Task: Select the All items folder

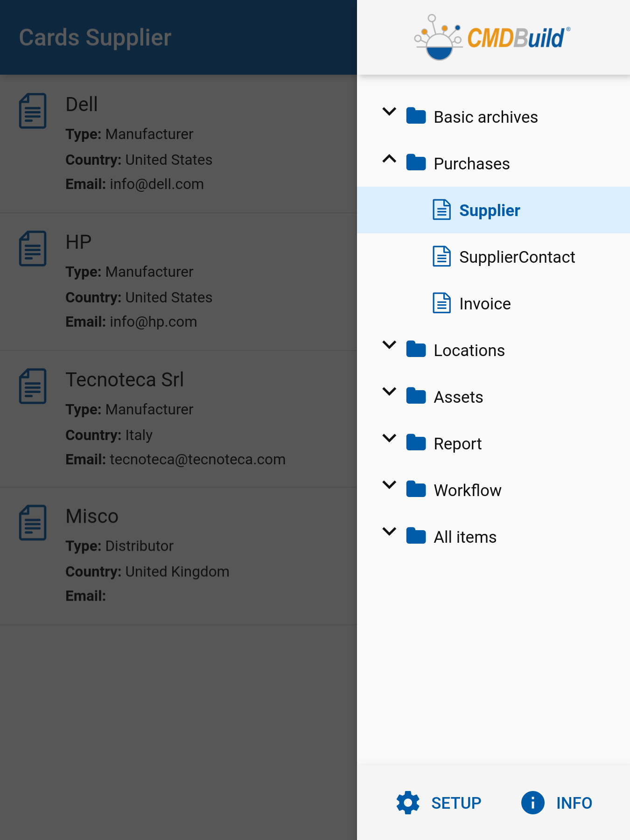Action: click(465, 537)
